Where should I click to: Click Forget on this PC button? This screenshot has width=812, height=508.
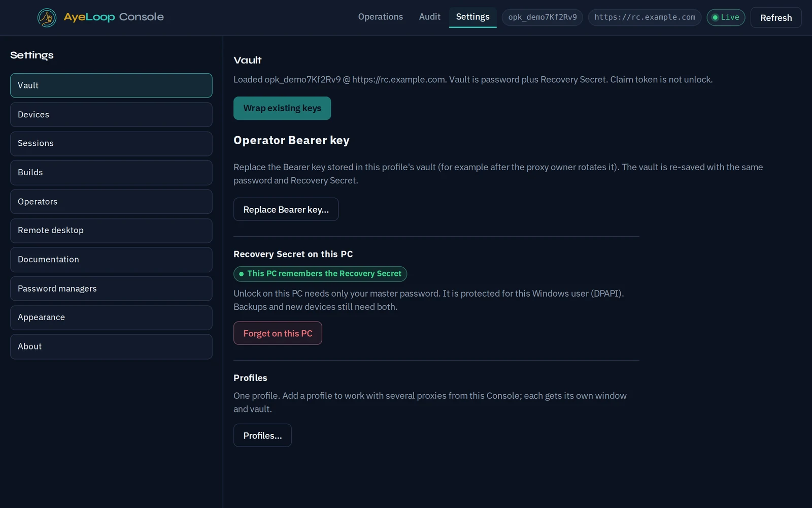tap(278, 333)
